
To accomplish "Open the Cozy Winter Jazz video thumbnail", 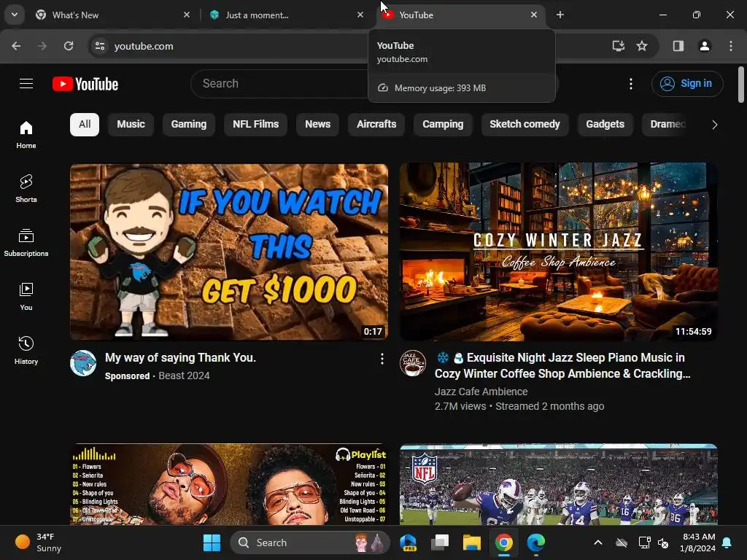I will [558, 252].
